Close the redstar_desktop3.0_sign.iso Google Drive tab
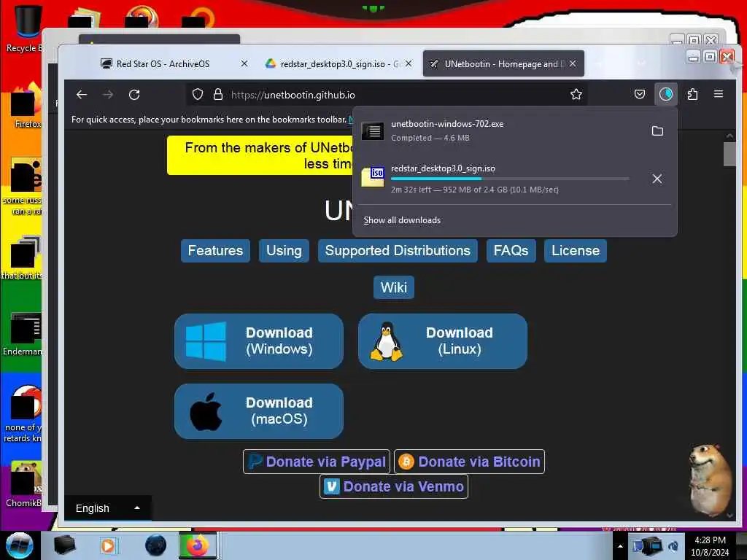The width and height of the screenshot is (747, 560). (x=409, y=63)
